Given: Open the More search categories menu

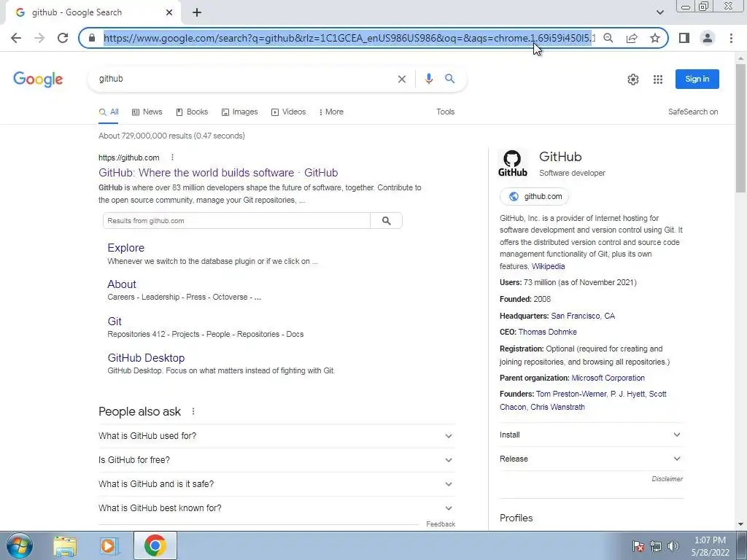Looking at the screenshot, I should (331, 112).
